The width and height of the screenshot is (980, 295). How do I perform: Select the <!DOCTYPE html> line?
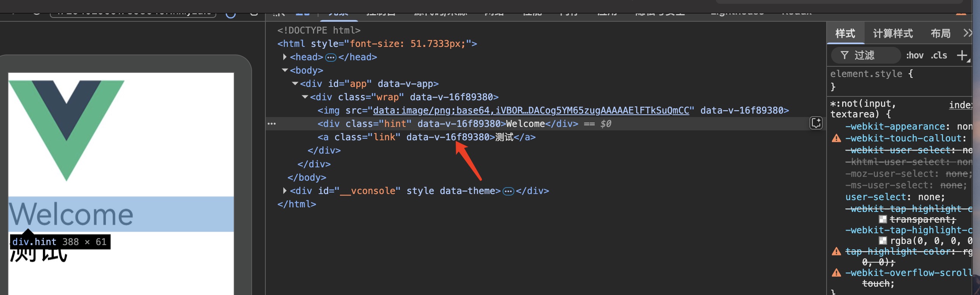[x=319, y=30]
